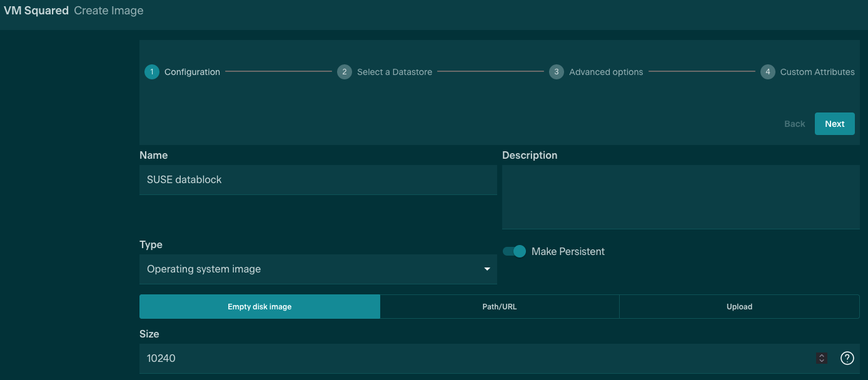The height and width of the screenshot is (380, 868).
Task: Click the step 4 Custom Attributes icon
Action: [x=768, y=72]
